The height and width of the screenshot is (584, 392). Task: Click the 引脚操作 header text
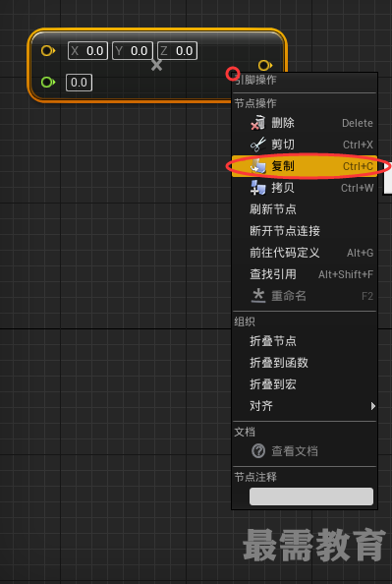(x=256, y=80)
